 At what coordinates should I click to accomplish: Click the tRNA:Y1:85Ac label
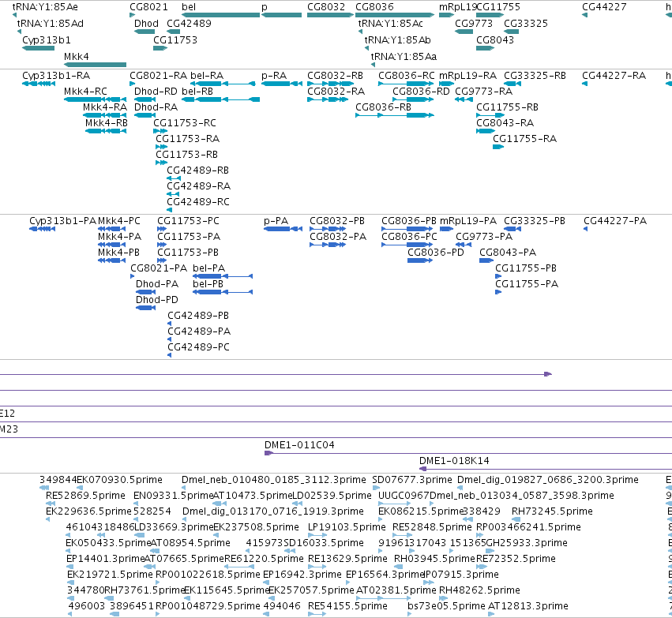[x=390, y=23]
